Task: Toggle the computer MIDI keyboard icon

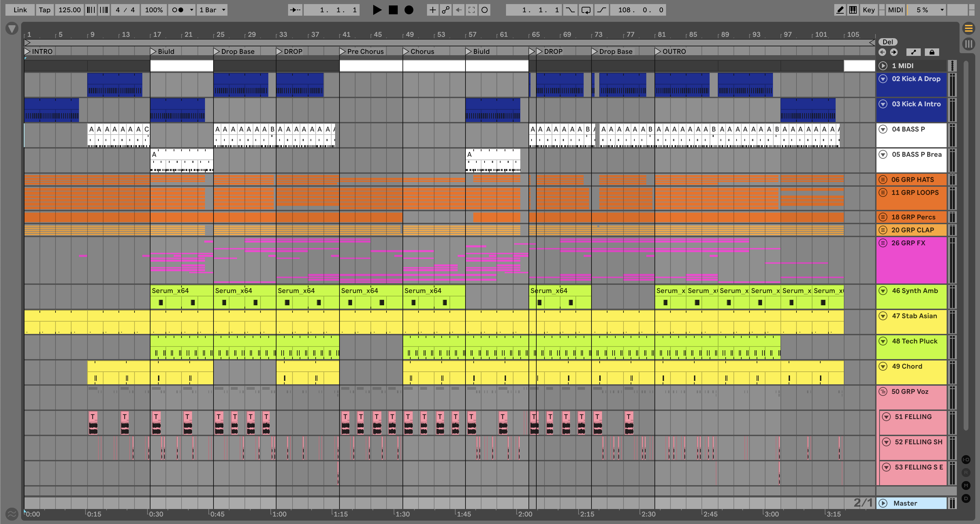Action: click(x=853, y=10)
